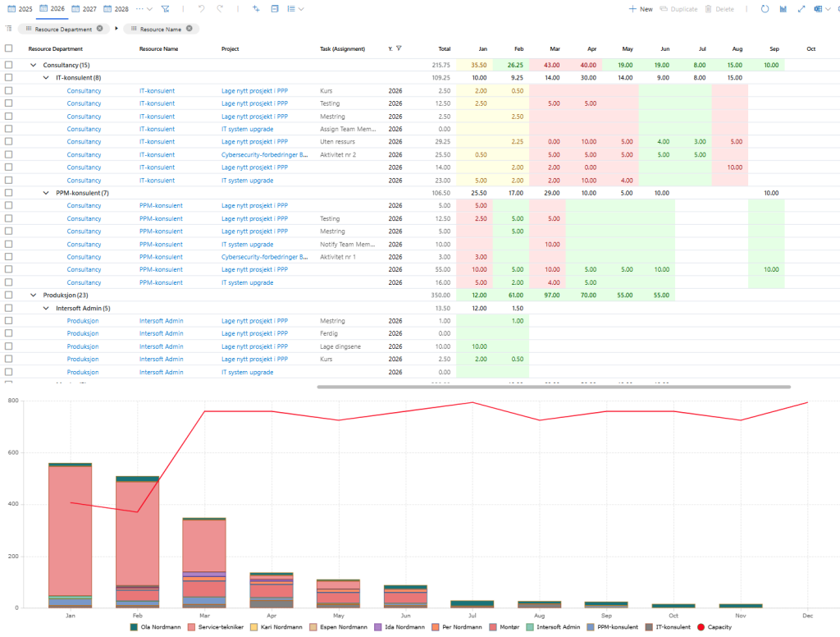The height and width of the screenshot is (637, 840).
Task: Remove the Resource Department grouping chip
Action: click(99, 29)
